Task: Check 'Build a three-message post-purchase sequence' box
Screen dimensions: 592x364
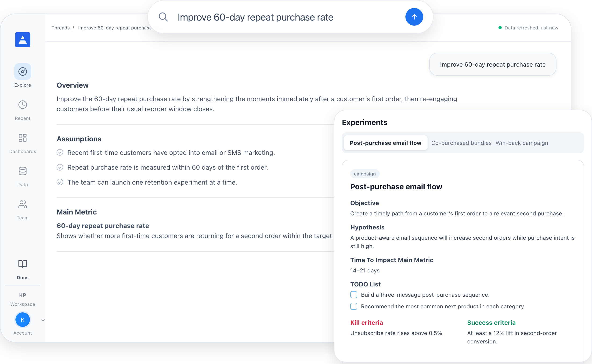Action: coord(354,295)
